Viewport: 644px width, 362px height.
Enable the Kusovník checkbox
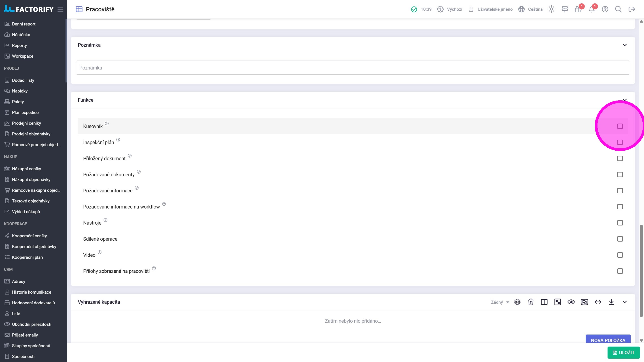620,126
